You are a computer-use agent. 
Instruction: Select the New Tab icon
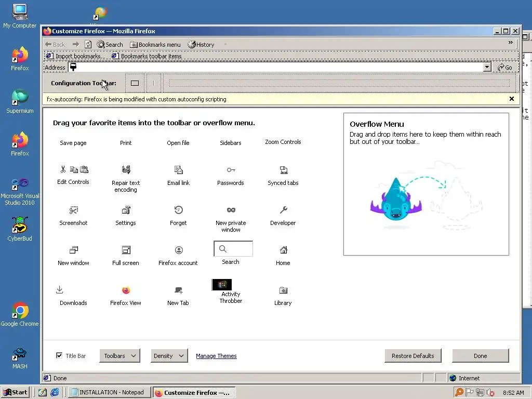[x=179, y=290]
